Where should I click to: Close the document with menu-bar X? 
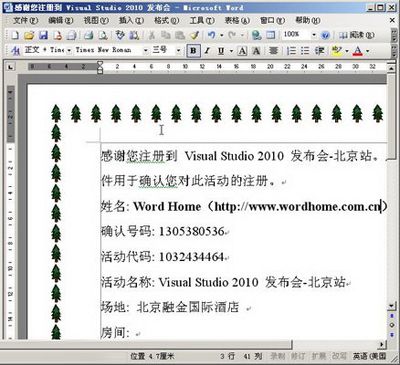click(392, 20)
